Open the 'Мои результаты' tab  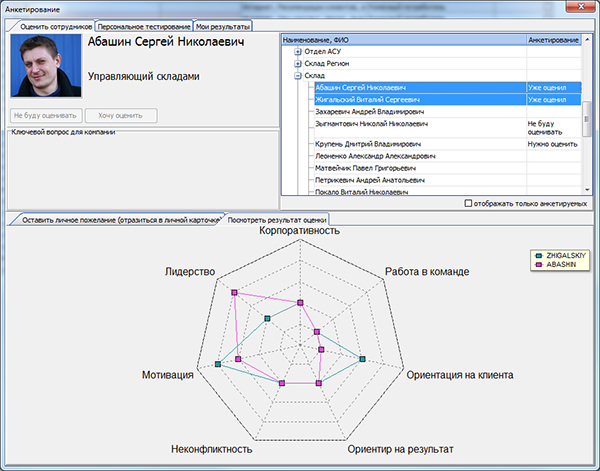pyautogui.click(x=222, y=26)
